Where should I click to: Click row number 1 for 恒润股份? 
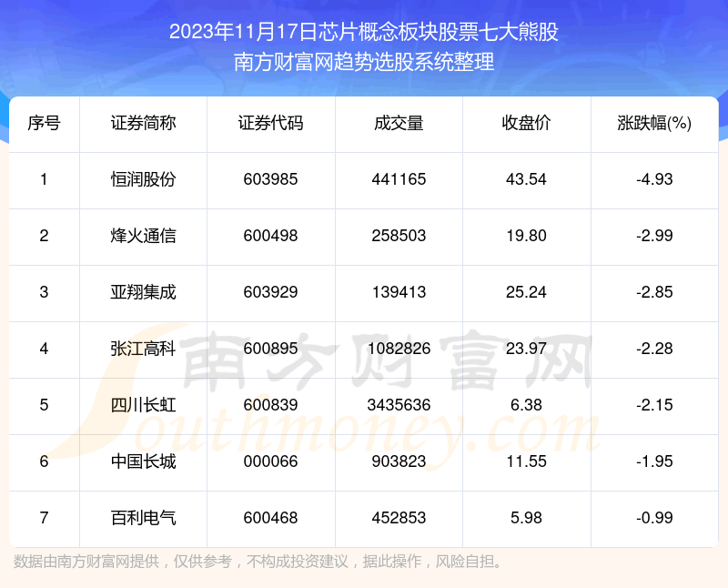44,179
